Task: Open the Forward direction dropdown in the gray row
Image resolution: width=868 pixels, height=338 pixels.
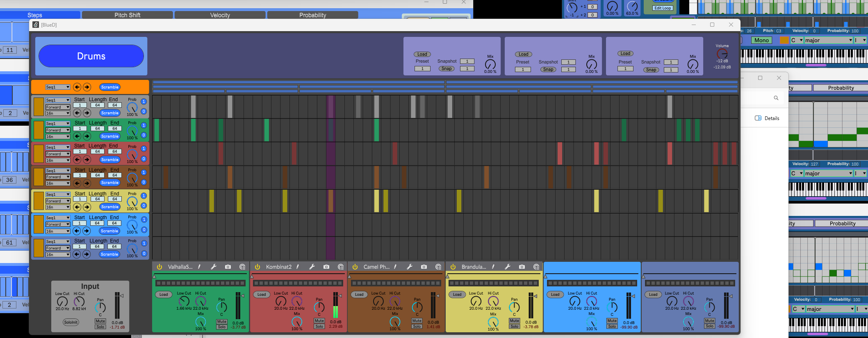Action: pos(58,107)
